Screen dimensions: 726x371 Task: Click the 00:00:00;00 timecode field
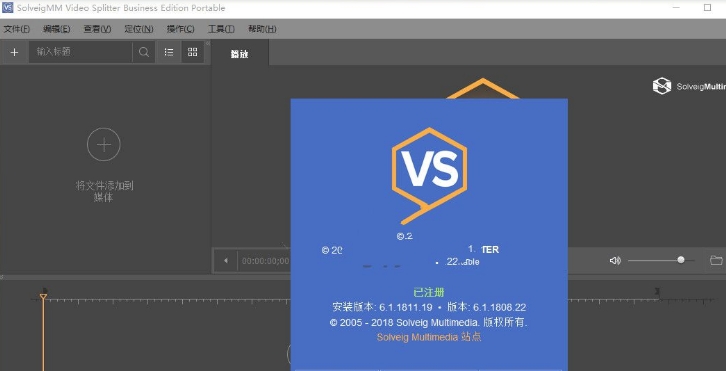pos(265,261)
